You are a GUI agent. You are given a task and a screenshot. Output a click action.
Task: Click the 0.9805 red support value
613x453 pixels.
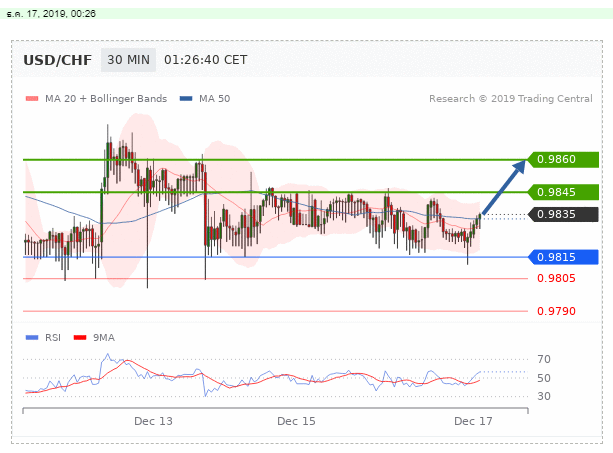coord(556,278)
